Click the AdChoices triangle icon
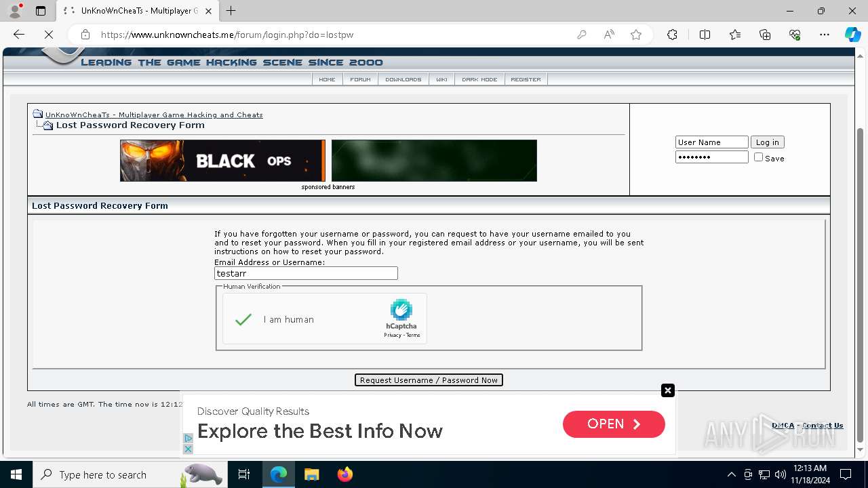 pos(188,439)
